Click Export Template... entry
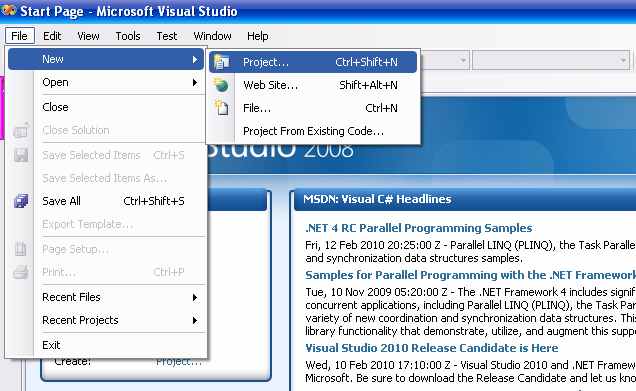 [x=106, y=224]
